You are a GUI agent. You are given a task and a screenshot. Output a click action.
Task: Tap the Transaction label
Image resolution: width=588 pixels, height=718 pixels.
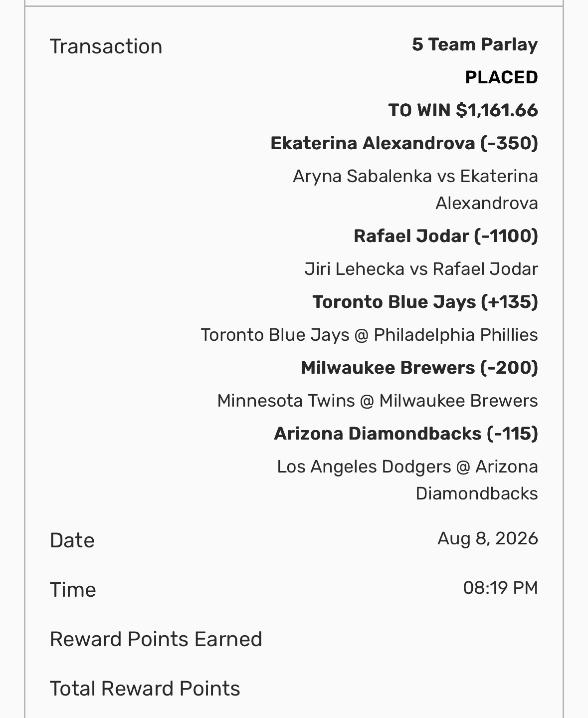[x=106, y=46]
